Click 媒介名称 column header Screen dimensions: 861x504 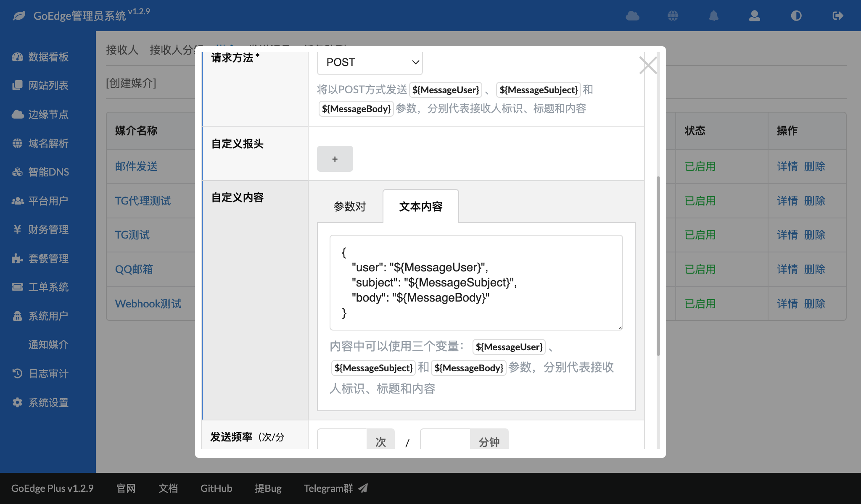click(136, 131)
